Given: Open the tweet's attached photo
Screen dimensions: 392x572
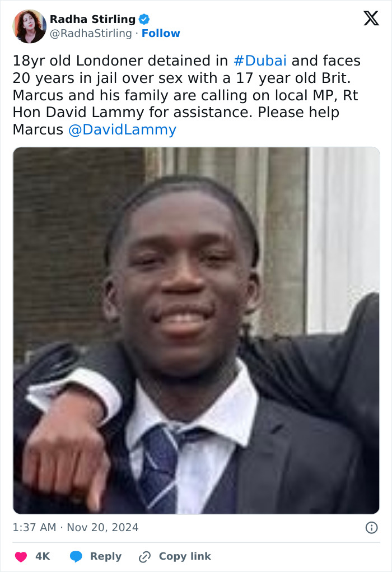Looking at the screenshot, I should (196, 331).
